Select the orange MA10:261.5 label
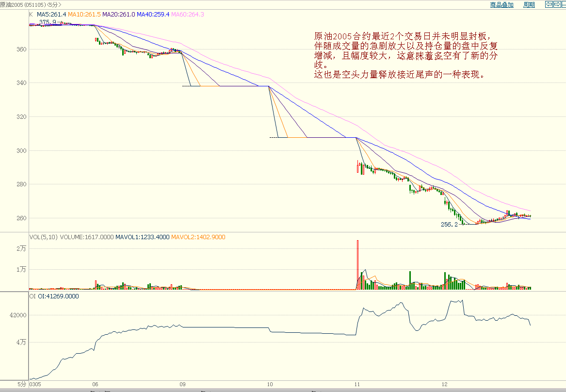Image resolution: width=566 pixels, height=392 pixels. 83,15
